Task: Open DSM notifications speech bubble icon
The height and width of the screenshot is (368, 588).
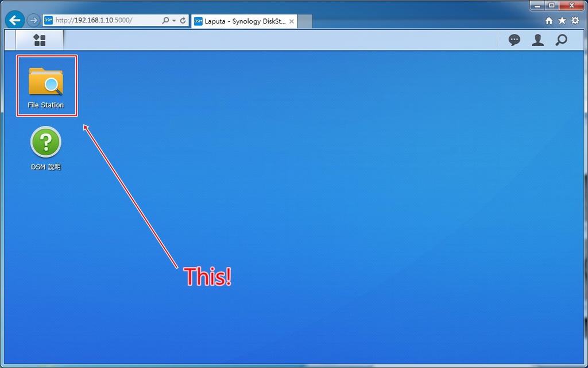Action: (x=514, y=40)
